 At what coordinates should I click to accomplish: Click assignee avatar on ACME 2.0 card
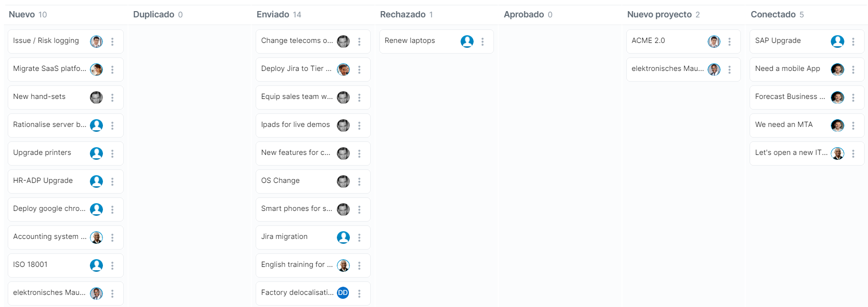(714, 42)
